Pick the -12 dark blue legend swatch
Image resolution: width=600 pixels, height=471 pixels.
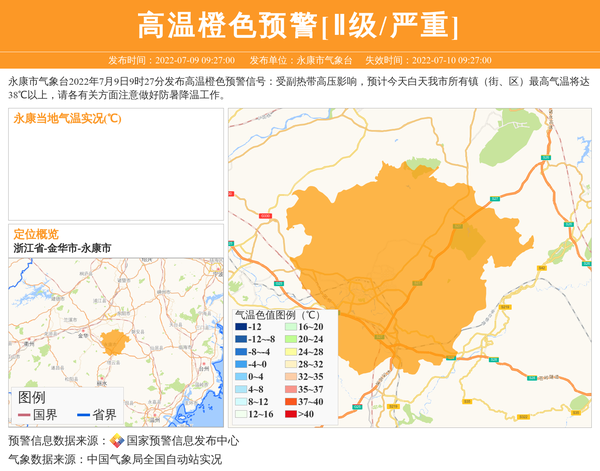pos(240,327)
